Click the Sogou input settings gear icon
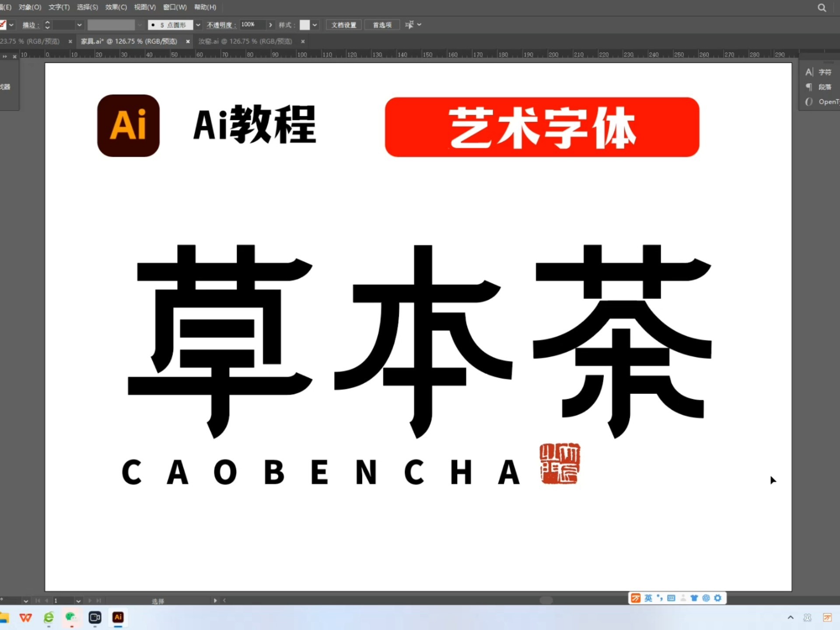 coord(717,598)
